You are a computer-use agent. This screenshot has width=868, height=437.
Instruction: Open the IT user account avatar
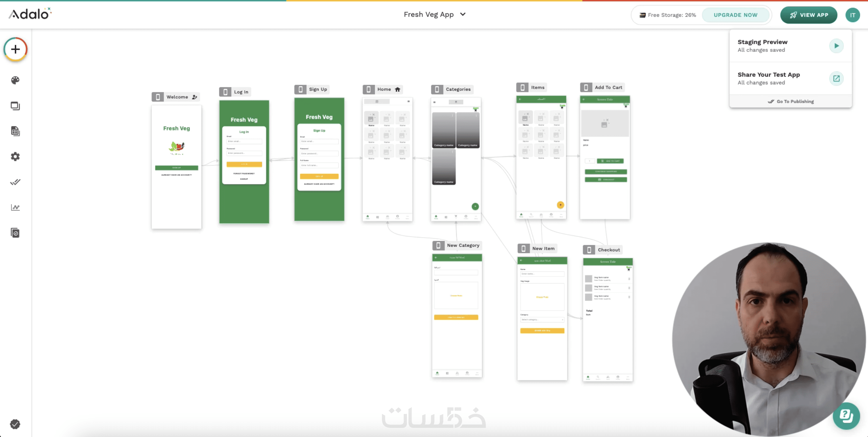(x=852, y=15)
